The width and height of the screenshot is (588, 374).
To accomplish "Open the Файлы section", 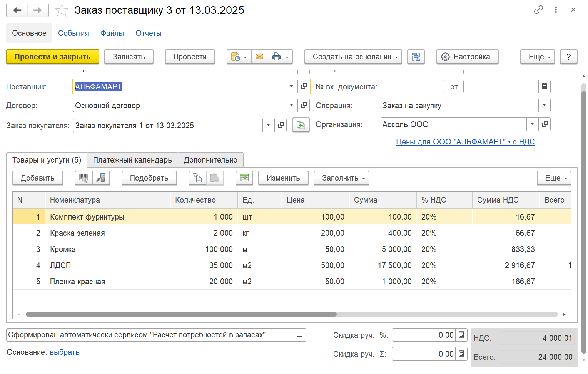I will [112, 33].
